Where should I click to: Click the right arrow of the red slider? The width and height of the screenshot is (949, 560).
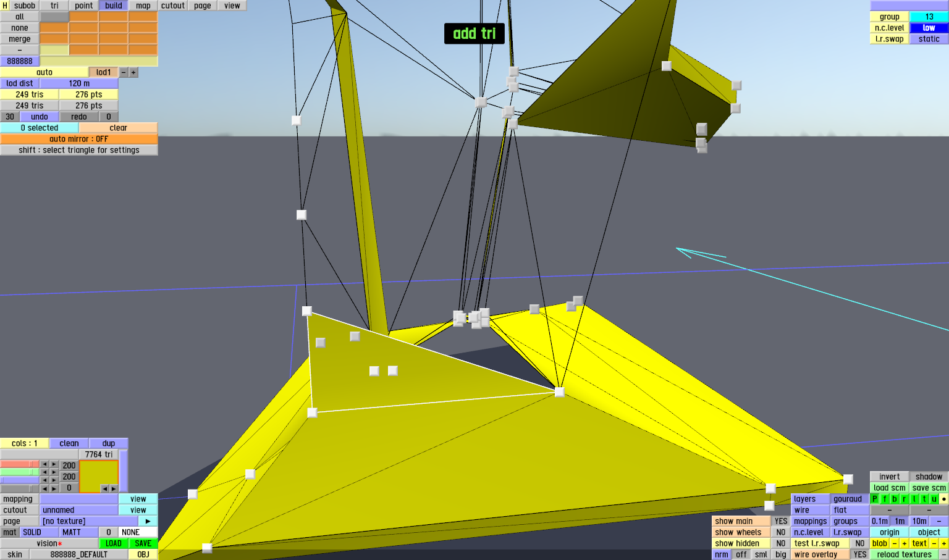54,464
